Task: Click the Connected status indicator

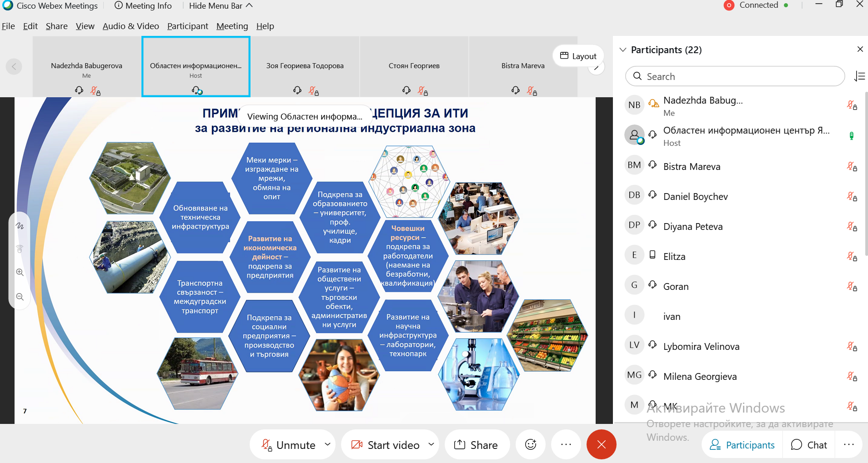Action: coord(763,5)
